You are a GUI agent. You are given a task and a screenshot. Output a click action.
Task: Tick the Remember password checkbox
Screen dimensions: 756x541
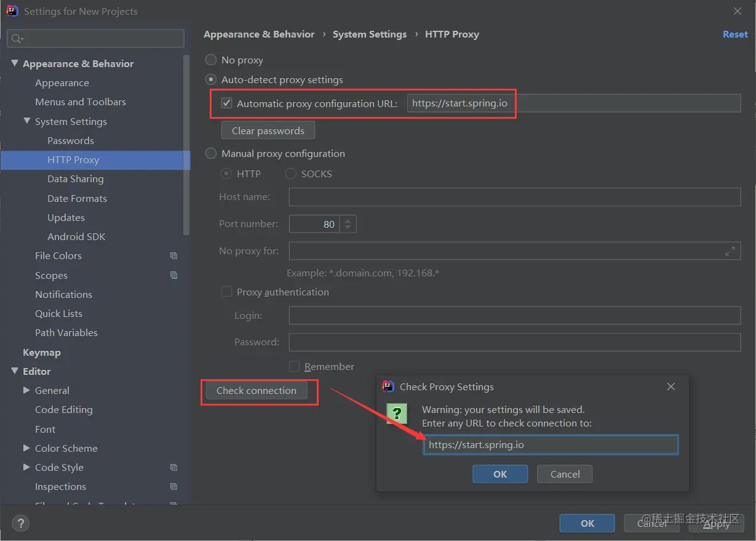point(294,366)
